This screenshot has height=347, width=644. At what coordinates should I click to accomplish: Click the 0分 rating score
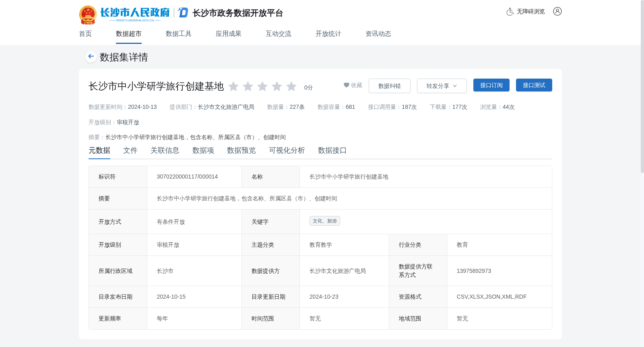308,87
